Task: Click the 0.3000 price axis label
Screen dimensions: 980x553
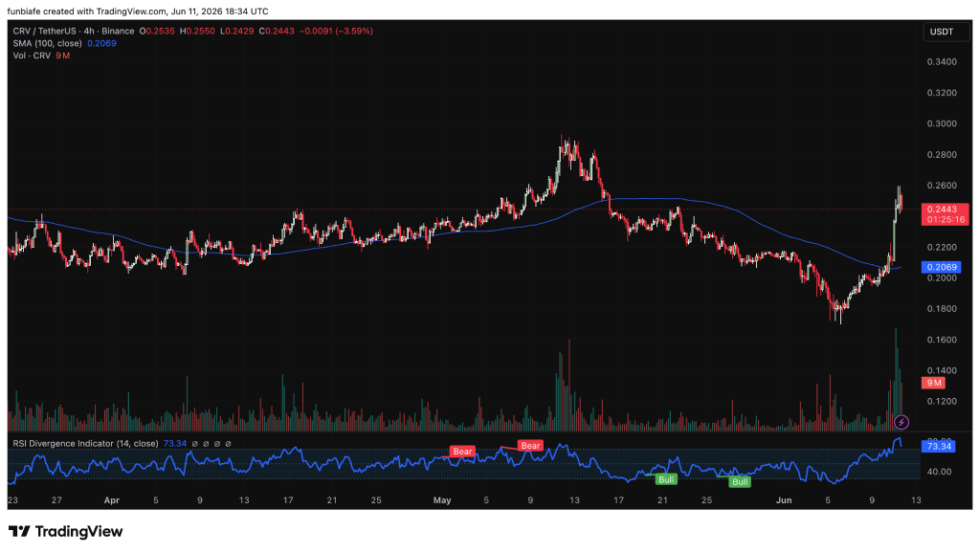Action: coord(942,123)
